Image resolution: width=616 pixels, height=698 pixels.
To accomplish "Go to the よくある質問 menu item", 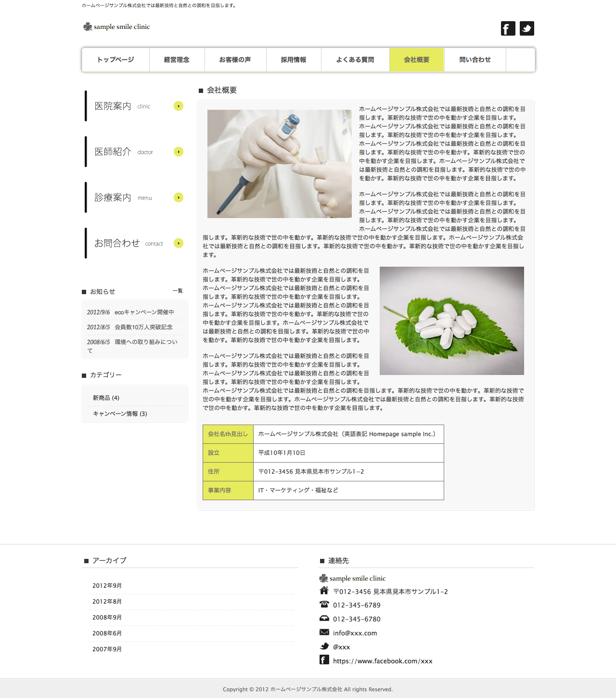I will pyautogui.click(x=355, y=60).
